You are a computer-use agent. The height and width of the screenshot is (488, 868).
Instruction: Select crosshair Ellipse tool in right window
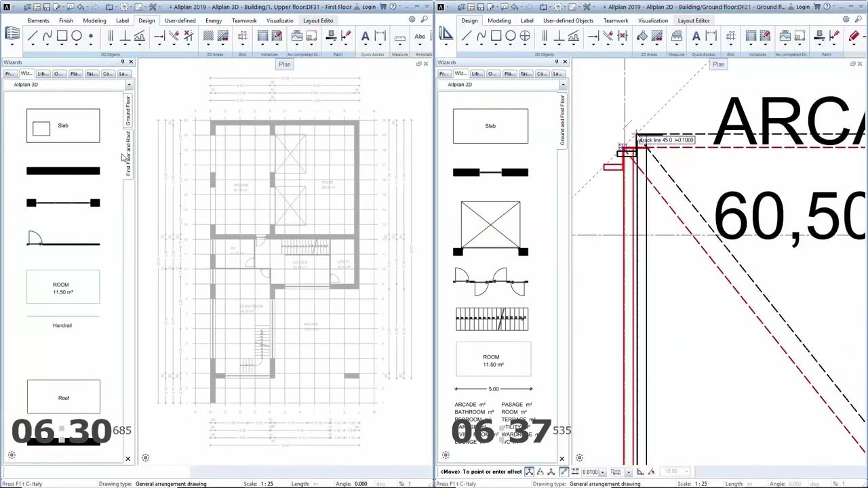click(x=525, y=36)
